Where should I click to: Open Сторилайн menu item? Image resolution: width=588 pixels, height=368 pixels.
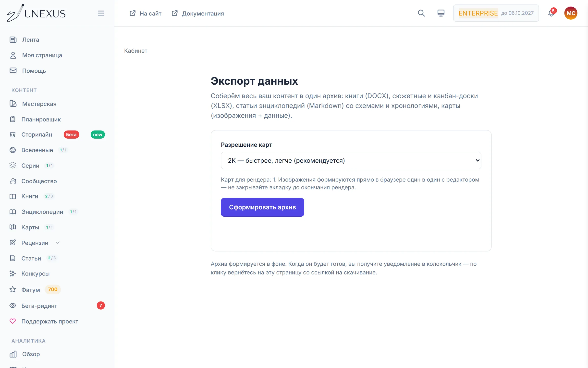click(x=37, y=135)
